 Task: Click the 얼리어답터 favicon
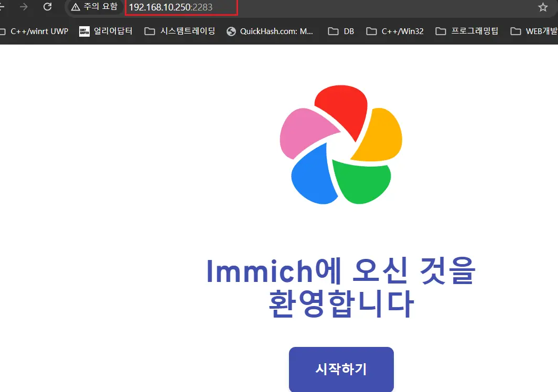[84, 31]
